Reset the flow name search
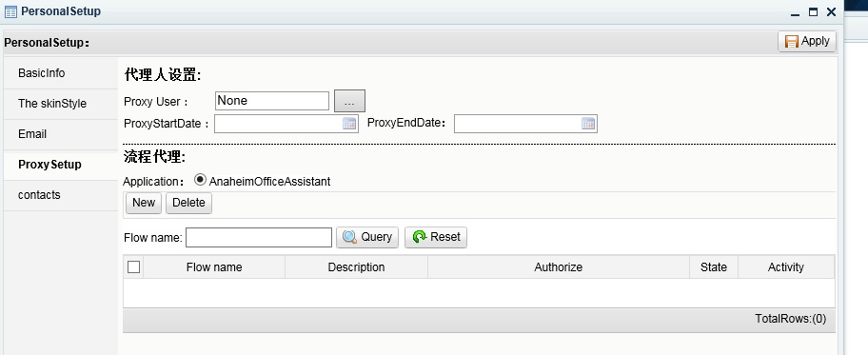This screenshot has height=355, width=868. click(x=436, y=237)
